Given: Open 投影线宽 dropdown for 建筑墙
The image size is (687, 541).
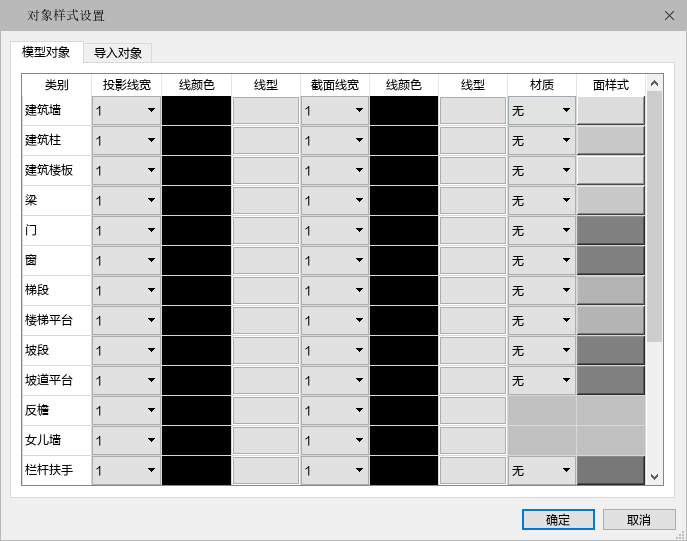Looking at the screenshot, I should coord(126,110).
